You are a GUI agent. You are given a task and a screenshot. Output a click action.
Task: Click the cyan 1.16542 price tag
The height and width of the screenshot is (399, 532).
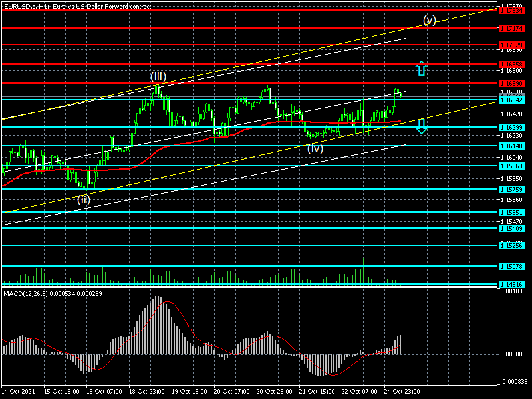point(512,99)
